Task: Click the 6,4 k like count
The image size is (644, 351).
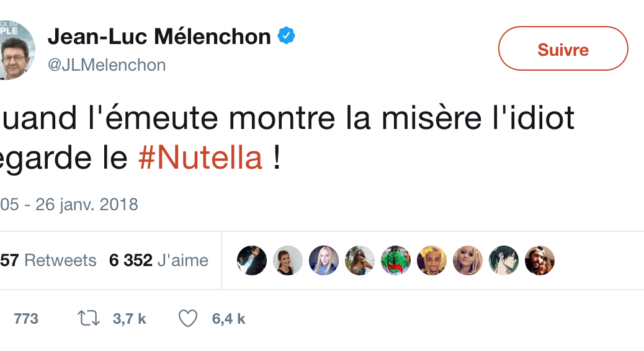Action: (228, 319)
